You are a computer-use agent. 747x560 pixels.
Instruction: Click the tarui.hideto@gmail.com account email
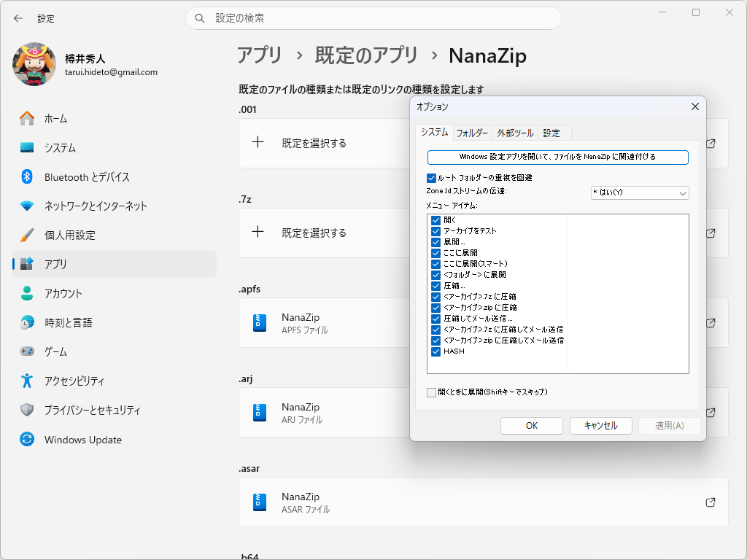click(111, 72)
